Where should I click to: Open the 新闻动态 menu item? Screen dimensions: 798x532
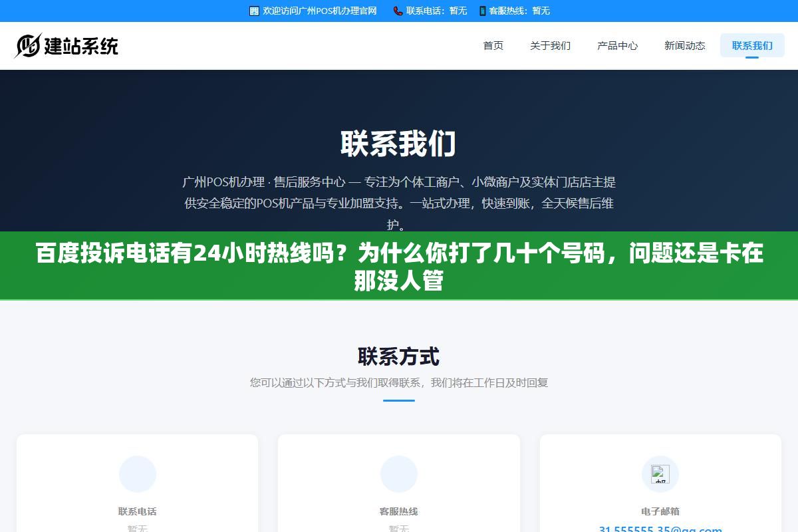[x=685, y=46]
